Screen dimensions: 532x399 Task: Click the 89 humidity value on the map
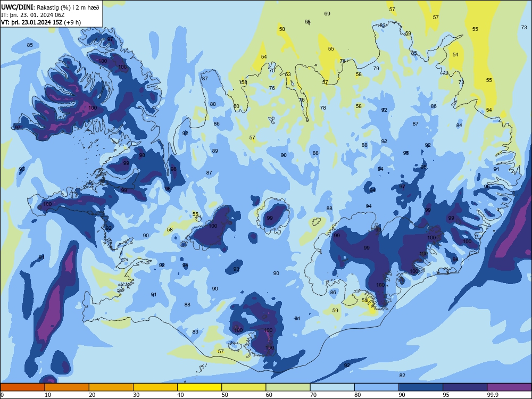215,151
